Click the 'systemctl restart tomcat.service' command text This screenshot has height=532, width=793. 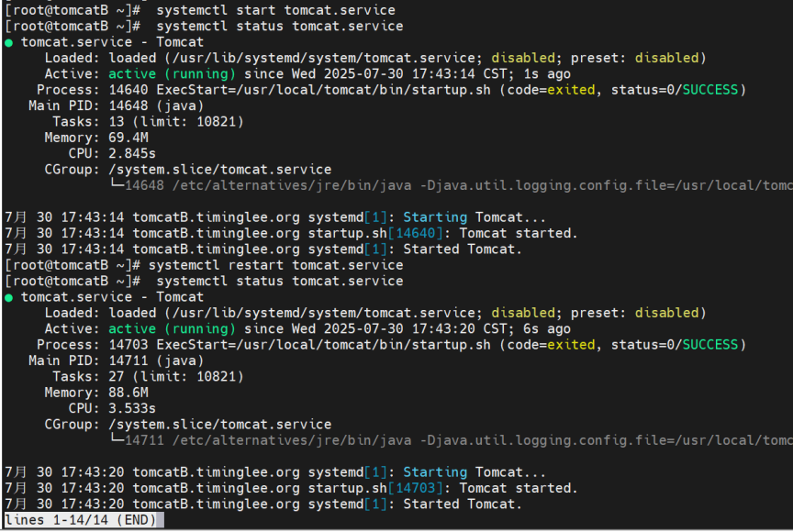tap(275, 265)
